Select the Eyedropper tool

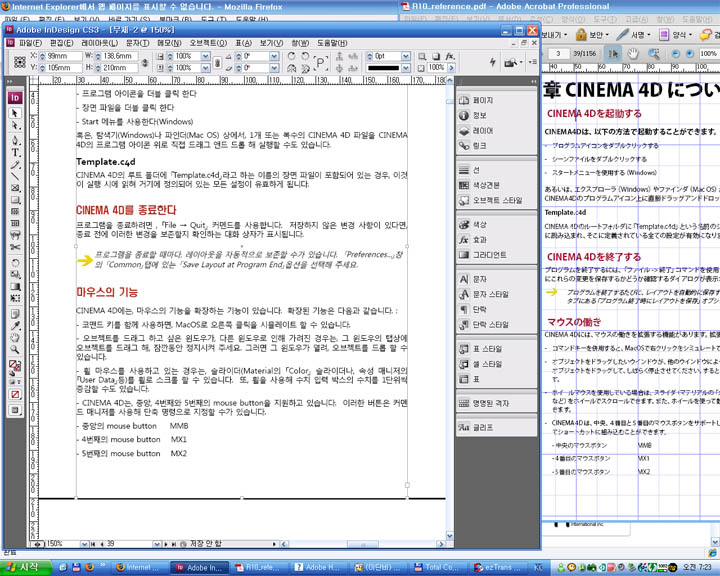coord(15,326)
